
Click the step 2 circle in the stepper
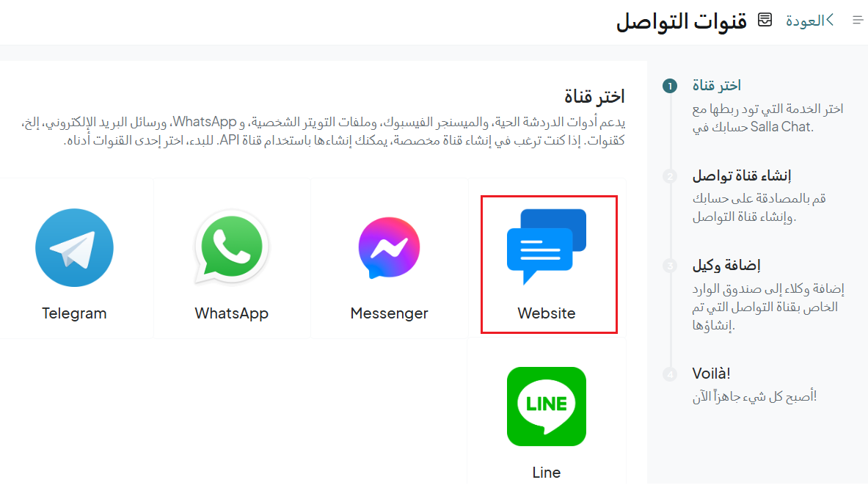(x=670, y=176)
